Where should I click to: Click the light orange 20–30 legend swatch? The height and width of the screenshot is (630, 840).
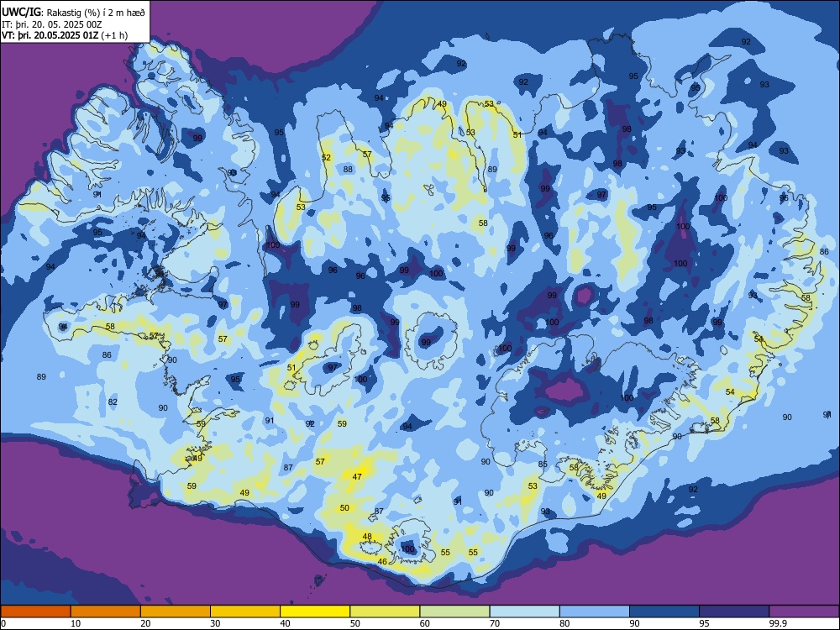point(176,612)
